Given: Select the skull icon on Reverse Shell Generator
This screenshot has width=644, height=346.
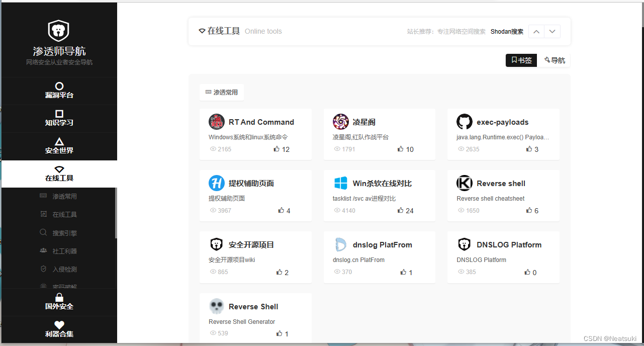Looking at the screenshot, I should [216, 306].
